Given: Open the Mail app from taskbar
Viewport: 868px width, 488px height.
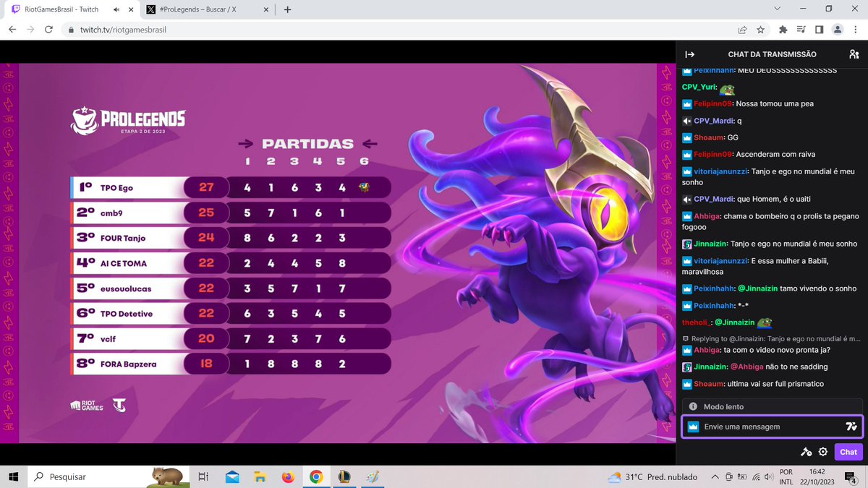Looking at the screenshot, I should click(x=232, y=476).
